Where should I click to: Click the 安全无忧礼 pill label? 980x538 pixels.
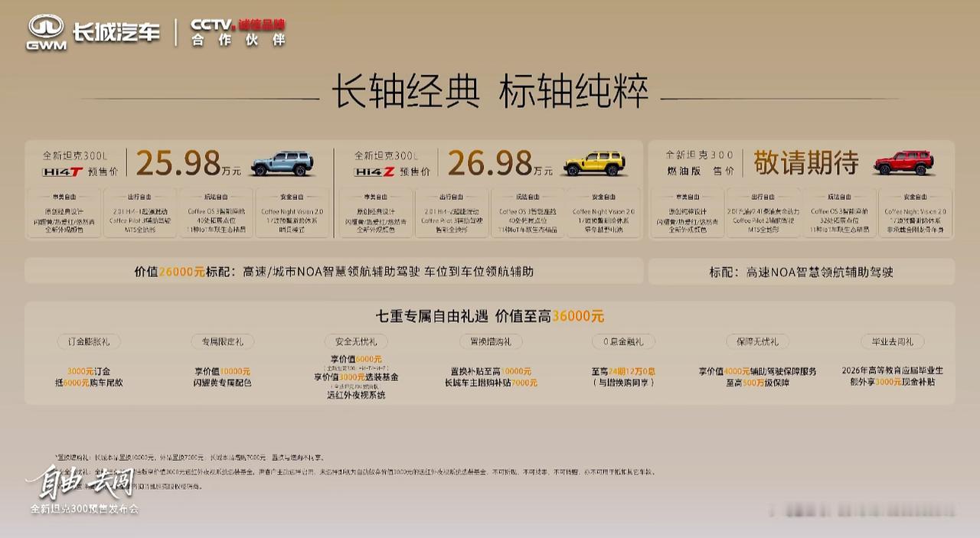coord(356,342)
